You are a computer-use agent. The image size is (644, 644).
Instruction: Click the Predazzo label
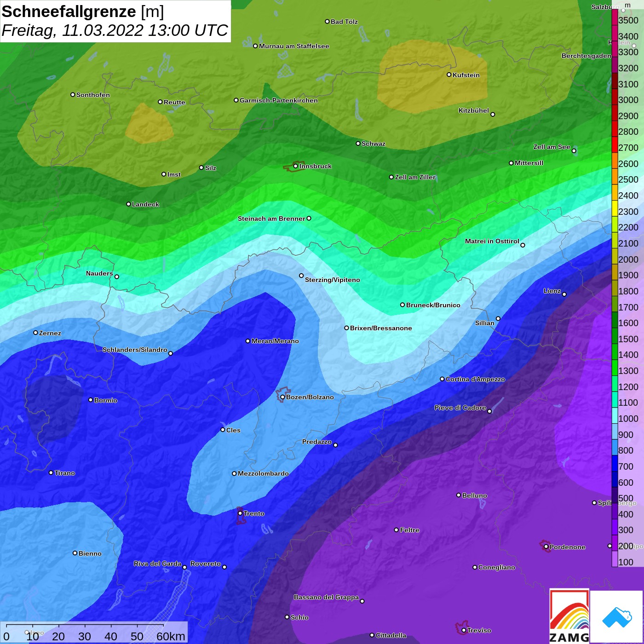click(x=317, y=442)
